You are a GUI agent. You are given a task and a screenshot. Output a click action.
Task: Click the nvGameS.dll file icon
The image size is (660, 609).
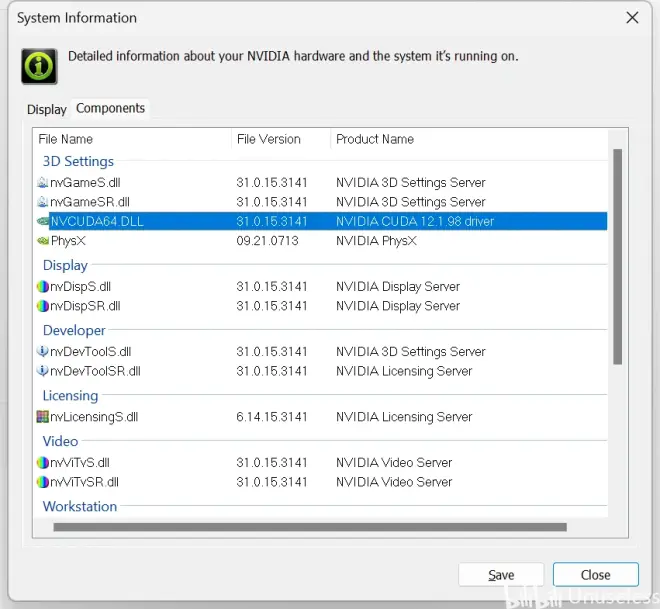(43, 183)
